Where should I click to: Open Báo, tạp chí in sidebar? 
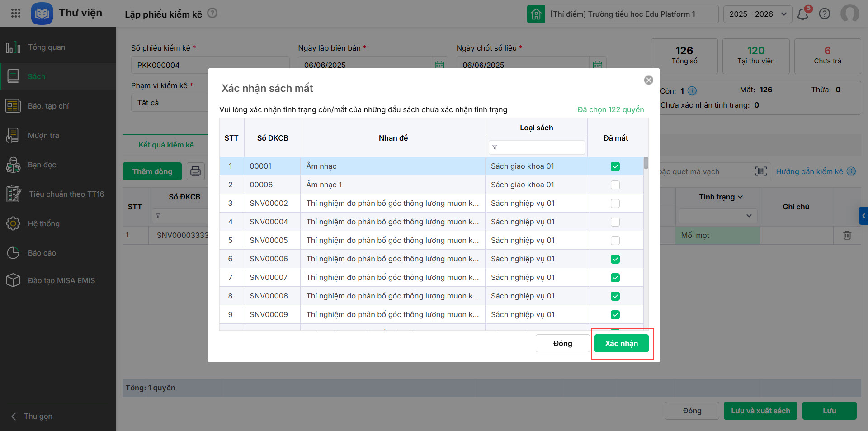[58, 106]
